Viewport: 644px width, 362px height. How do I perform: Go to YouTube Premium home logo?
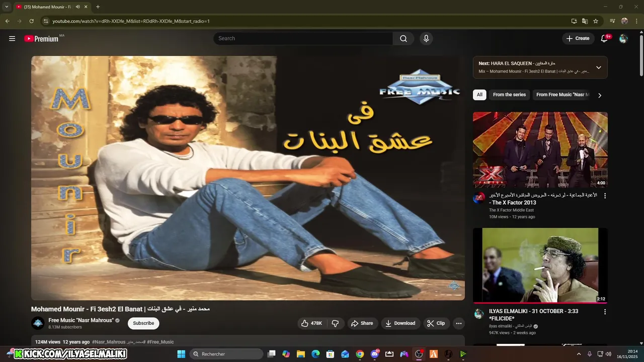tap(42, 39)
